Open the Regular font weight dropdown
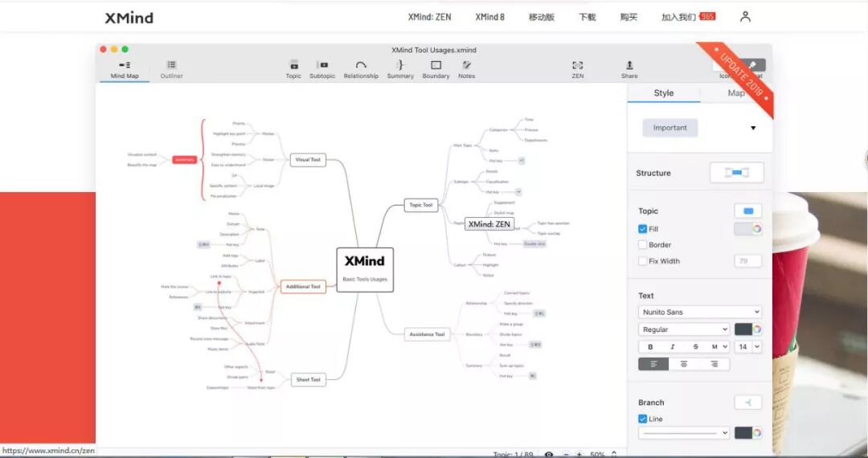Viewport: 868px width, 458px height. (684, 329)
